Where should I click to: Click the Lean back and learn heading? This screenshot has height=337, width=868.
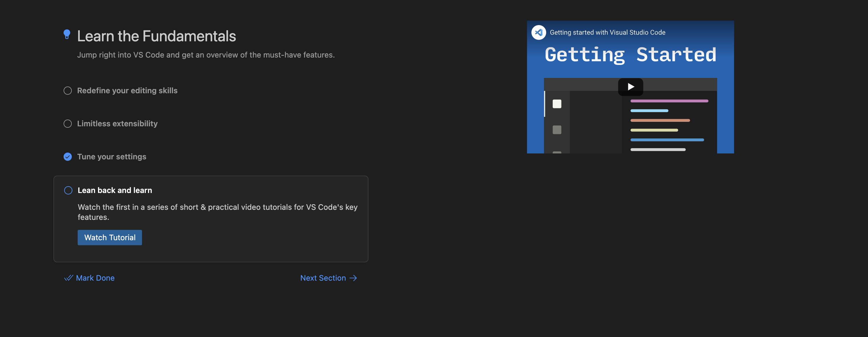coord(115,190)
